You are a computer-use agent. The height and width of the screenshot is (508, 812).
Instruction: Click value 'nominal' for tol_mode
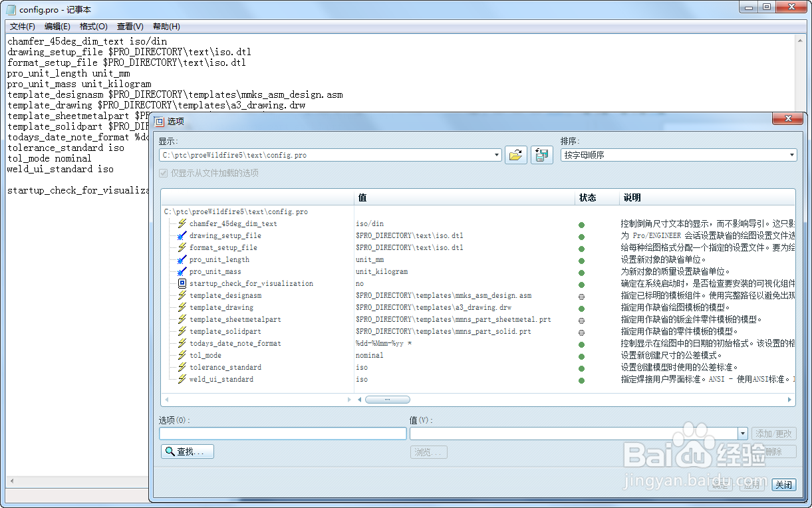coord(370,355)
